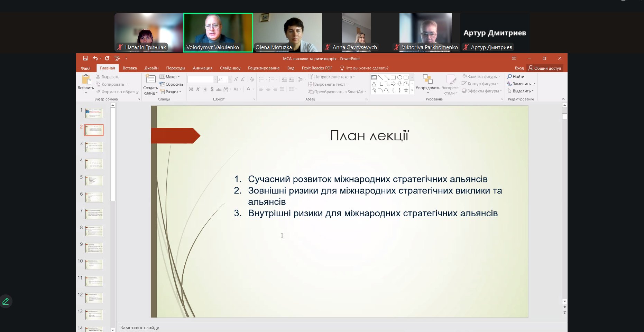The image size is (644, 332).
Task: Open the Заменить dropdown arrow
Action: [x=534, y=84]
